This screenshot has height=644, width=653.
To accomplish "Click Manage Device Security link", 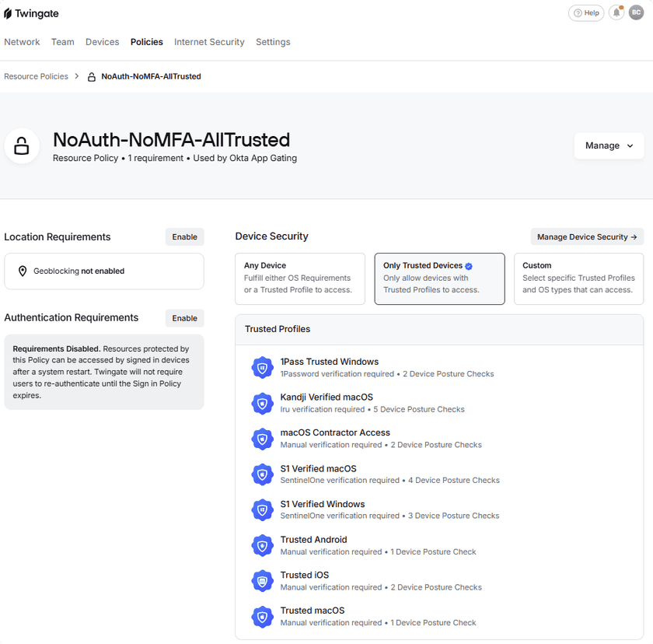I will 587,237.
